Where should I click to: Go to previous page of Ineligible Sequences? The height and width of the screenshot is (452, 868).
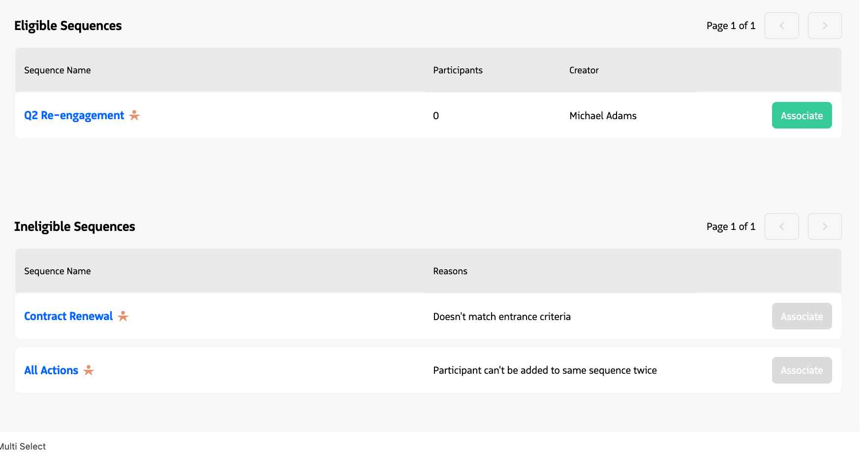pos(781,226)
